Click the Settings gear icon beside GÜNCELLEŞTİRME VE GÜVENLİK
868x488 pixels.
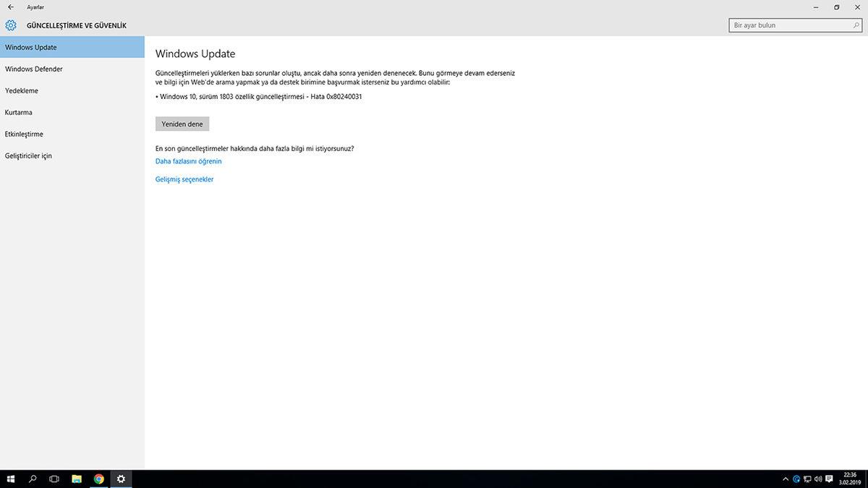click(x=10, y=25)
